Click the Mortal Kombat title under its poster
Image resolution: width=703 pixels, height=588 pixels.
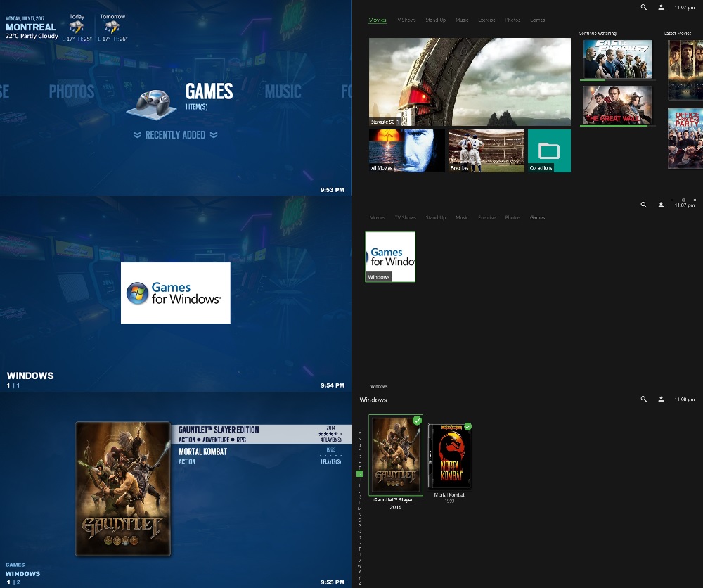point(449,494)
